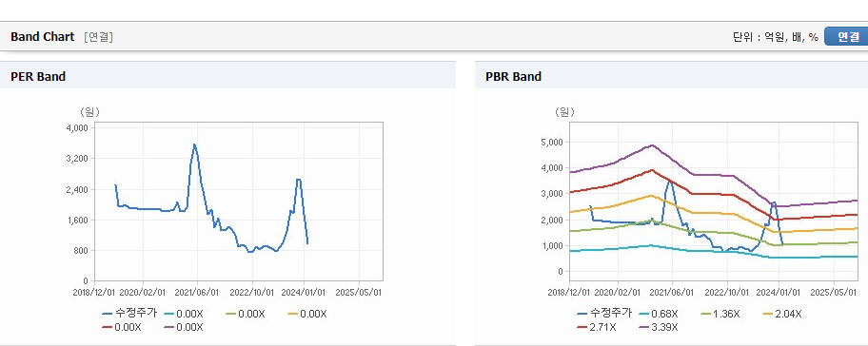
Task: Click the 1,600 y-axis label in PER chart
Action: pyautogui.click(x=77, y=220)
